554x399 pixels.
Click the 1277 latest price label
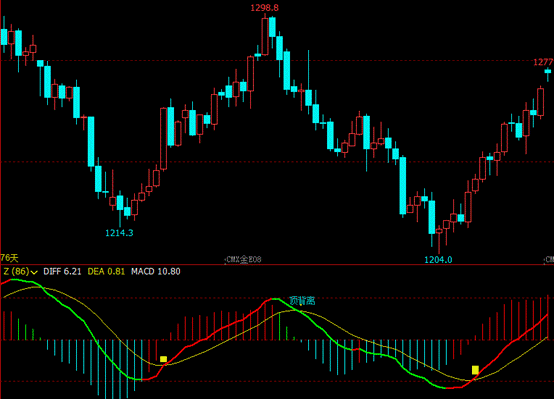click(x=543, y=62)
